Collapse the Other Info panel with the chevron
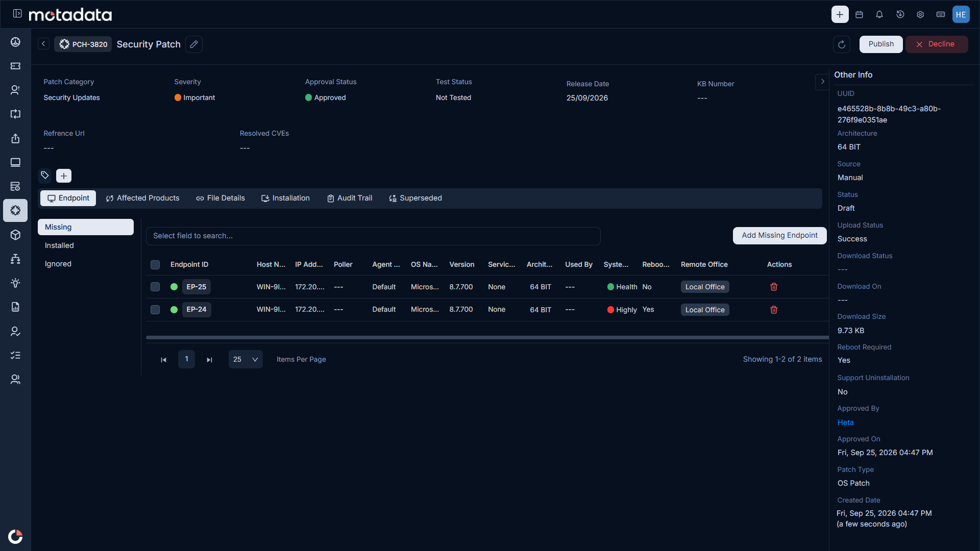Screen dimensions: 980x551 click(822, 82)
